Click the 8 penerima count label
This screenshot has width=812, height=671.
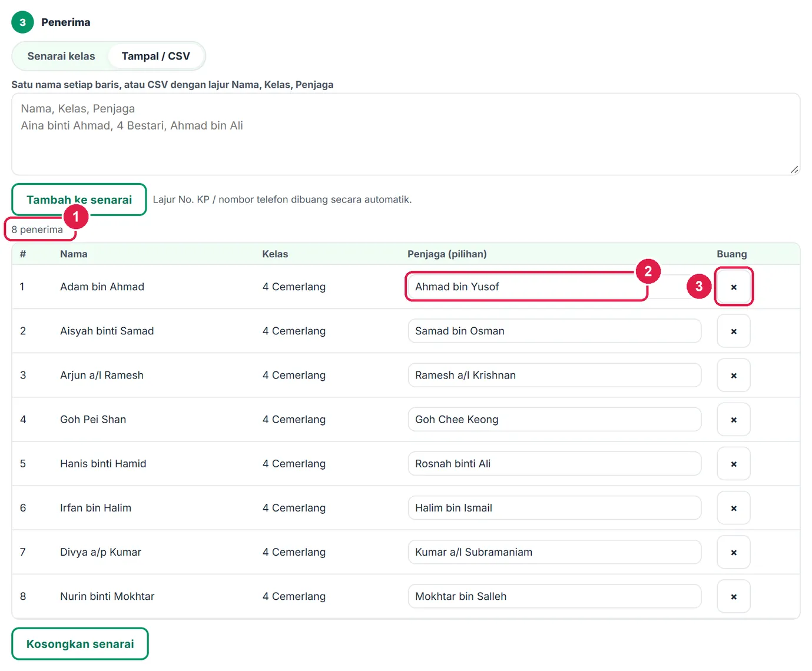coord(37,230)
